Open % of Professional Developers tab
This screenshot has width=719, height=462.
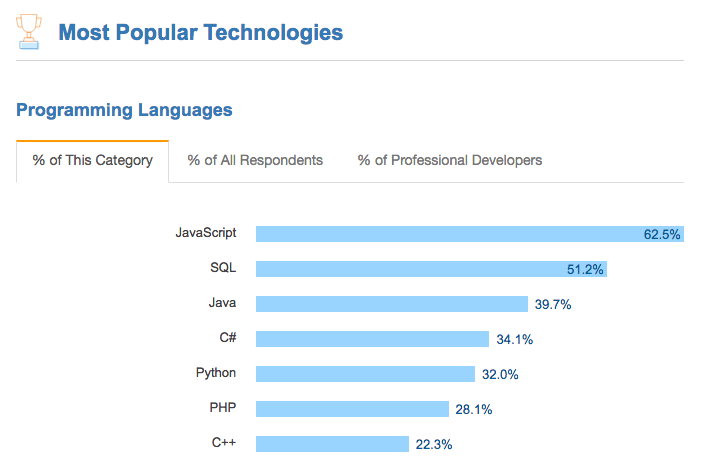tap(449, 160)
